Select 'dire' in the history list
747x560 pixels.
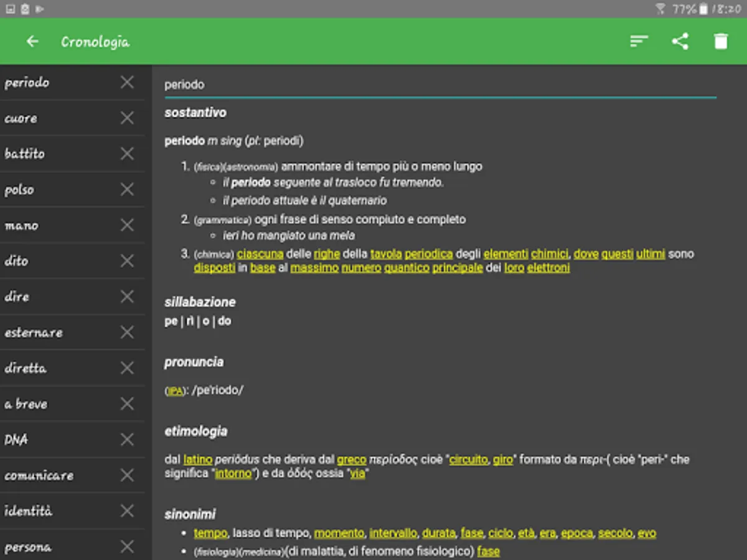click(x=17, y=297)
